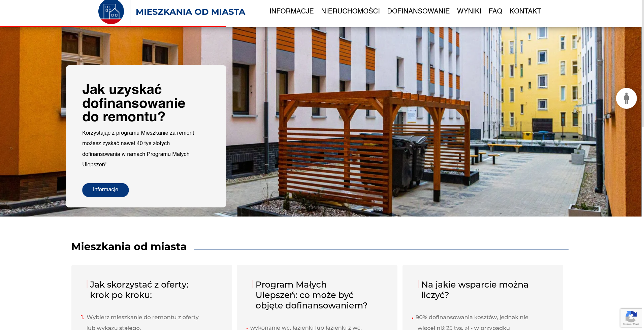
Task: Open the NIERUCHOMOŚCI menu item
Action: point(350,11)
